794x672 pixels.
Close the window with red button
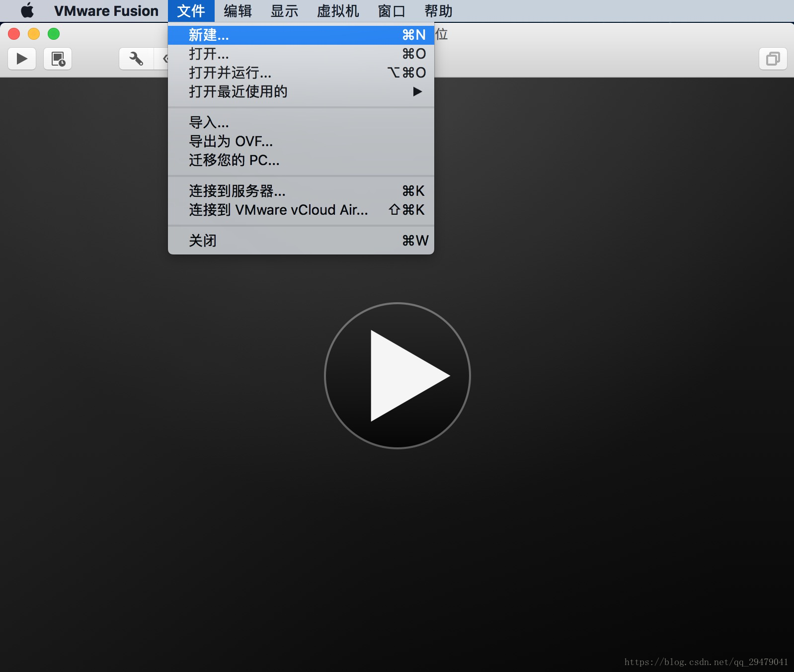[14, 34]
